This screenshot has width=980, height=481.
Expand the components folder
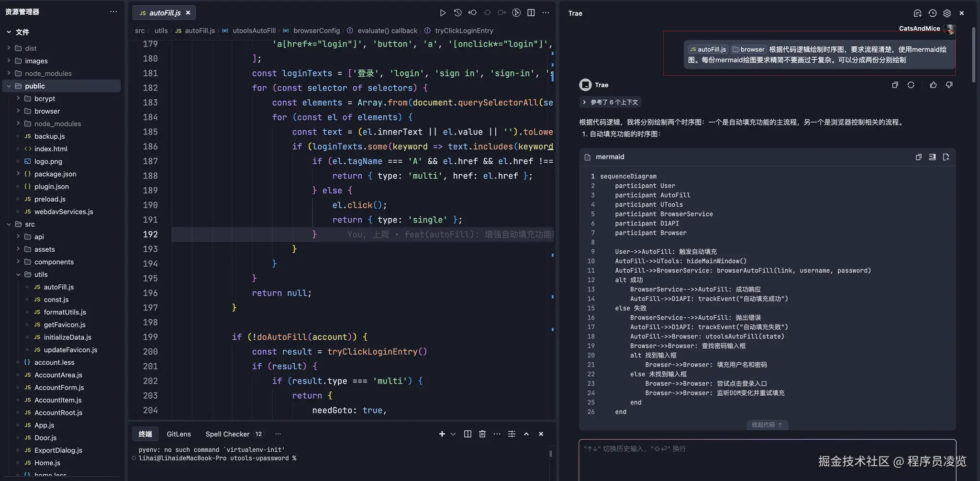18,262
